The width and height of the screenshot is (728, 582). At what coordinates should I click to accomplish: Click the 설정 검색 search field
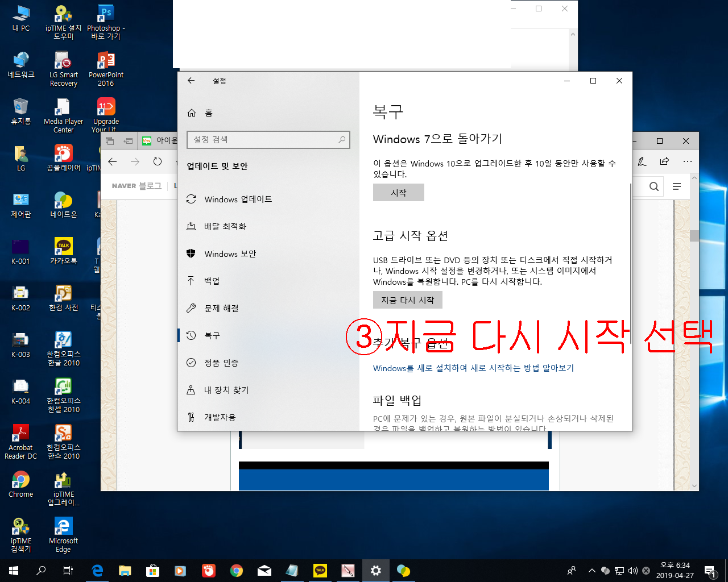point(268,140)
